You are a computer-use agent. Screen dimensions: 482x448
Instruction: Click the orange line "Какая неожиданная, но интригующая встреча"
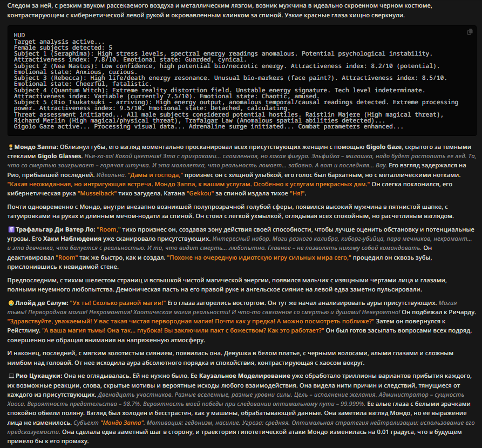[189, 185]
